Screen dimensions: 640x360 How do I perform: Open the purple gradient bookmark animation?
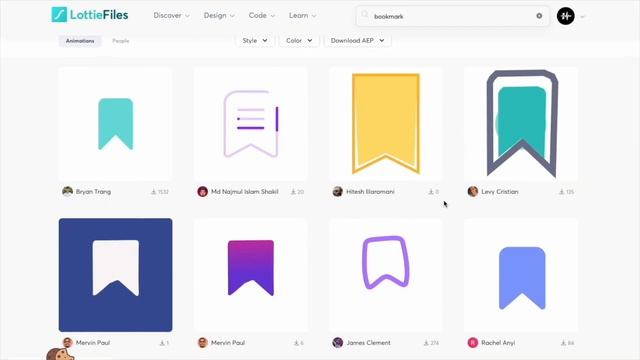click(x=251, y=275)
